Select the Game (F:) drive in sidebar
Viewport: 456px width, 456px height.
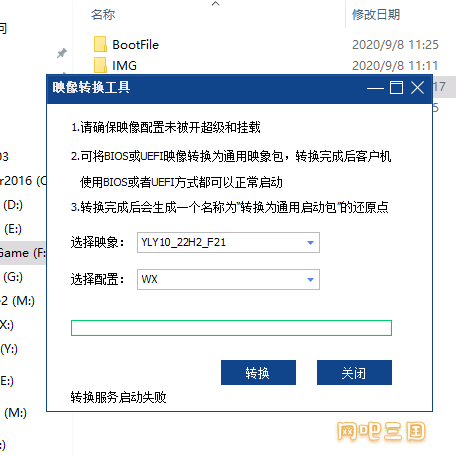[x=22, y=253]
